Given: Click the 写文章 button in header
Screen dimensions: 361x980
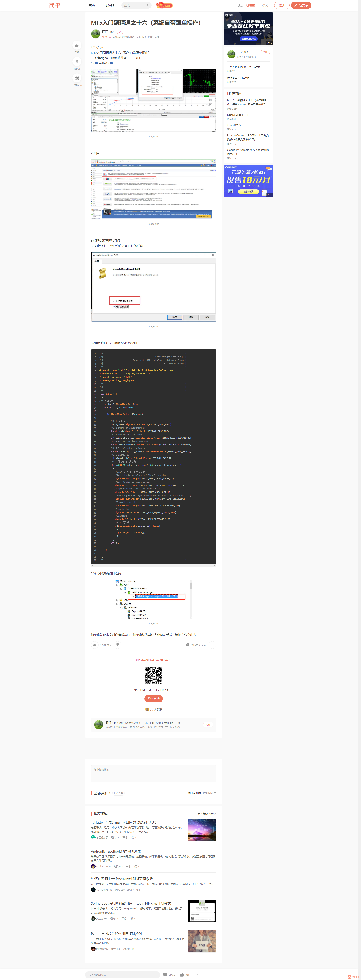Looking at the screenshot, I should pos(301,5).
